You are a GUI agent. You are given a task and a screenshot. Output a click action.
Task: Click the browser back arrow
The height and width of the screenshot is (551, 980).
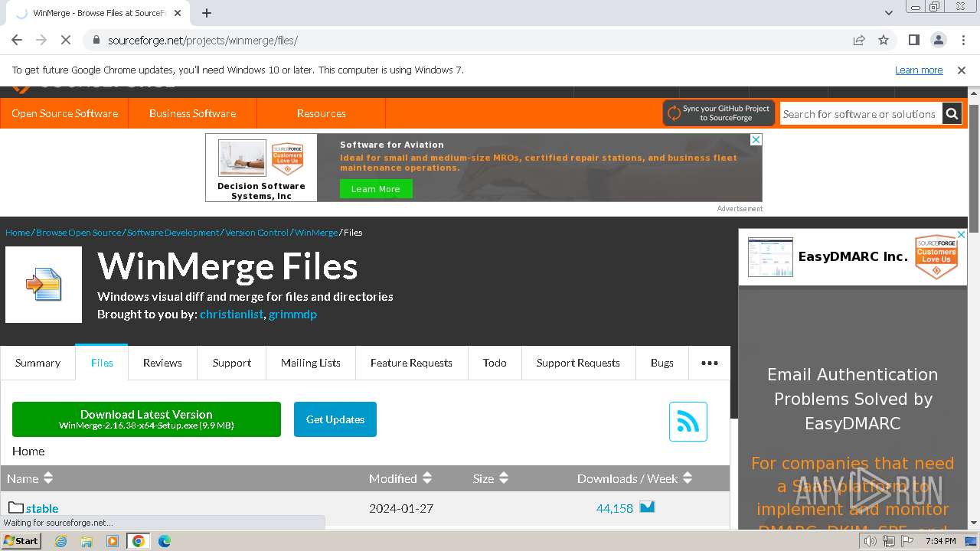tap(17, 40)
